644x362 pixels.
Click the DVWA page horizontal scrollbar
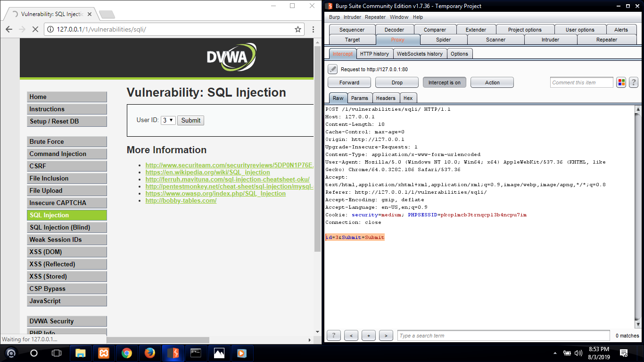(x=158, y=340)
